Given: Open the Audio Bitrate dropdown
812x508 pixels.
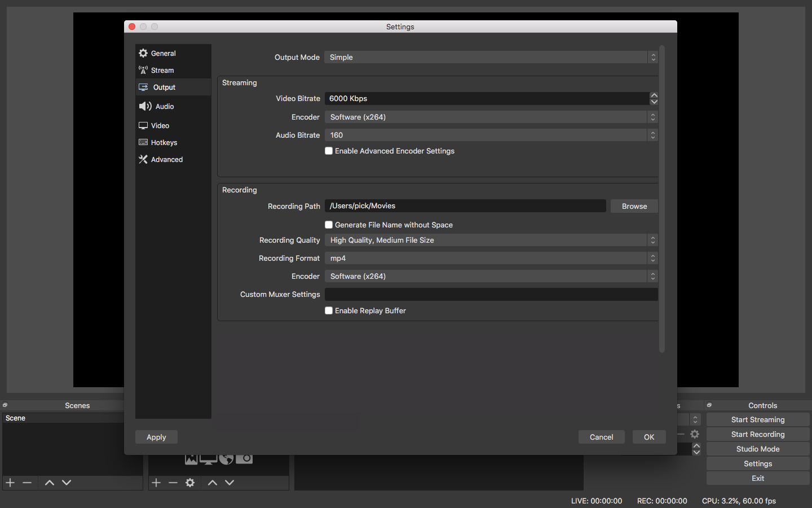Looking at the screenshot, I should tap(491, 135).
